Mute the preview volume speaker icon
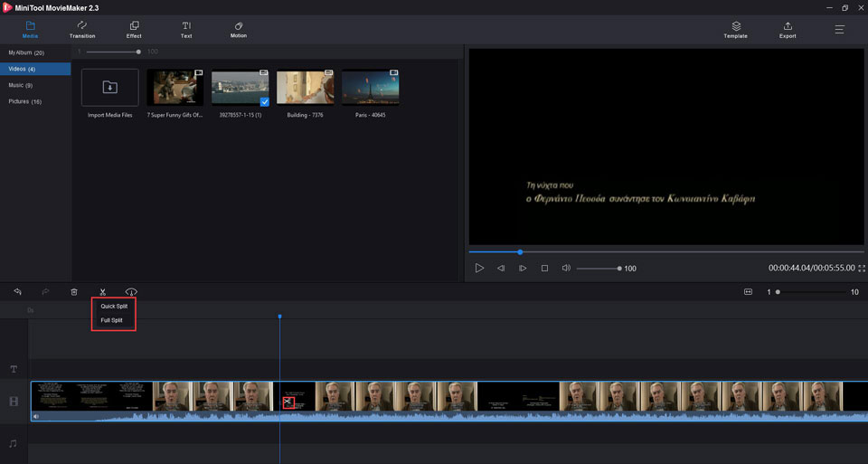Screen dimensions: 868x464 coord(566,268)
